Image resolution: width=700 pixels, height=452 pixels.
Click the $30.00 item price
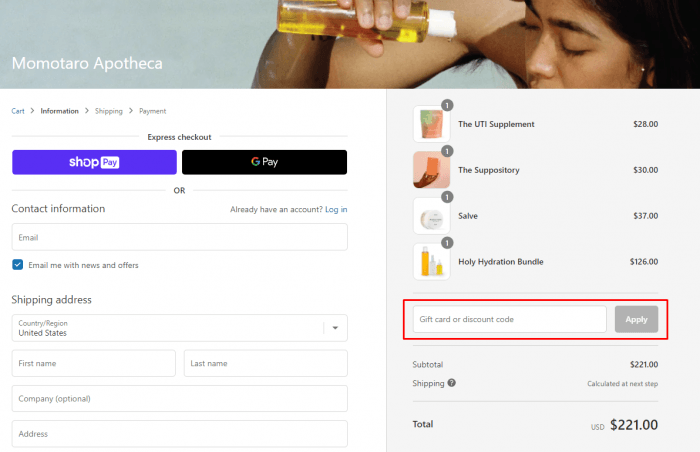[646, 170]
